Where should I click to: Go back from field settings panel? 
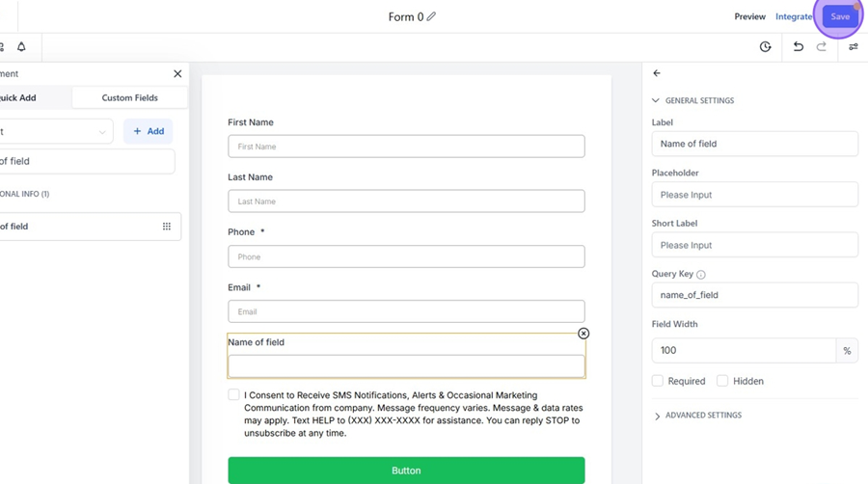(657, 73)
